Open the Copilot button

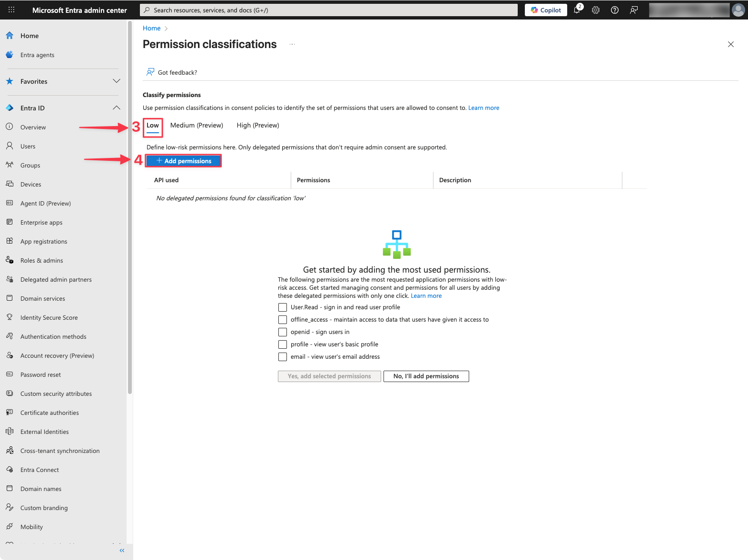(x=546, y=10)
